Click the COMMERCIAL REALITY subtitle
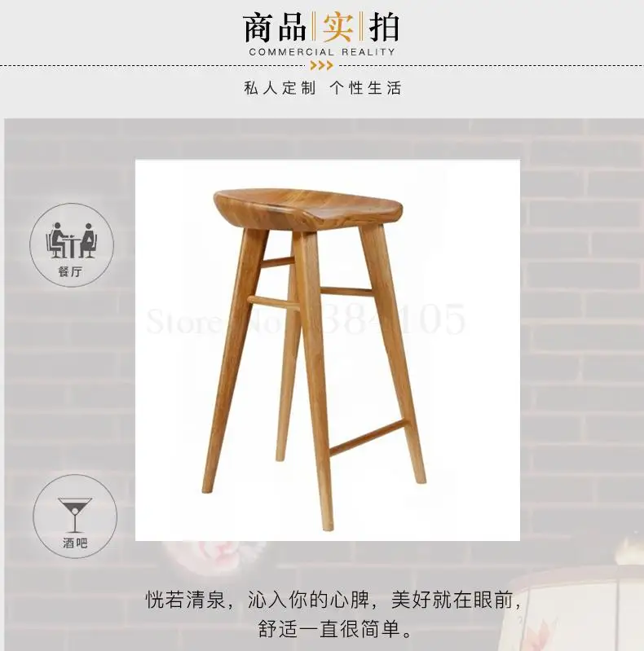Screen dimensions: 644x651 point(321,52)
